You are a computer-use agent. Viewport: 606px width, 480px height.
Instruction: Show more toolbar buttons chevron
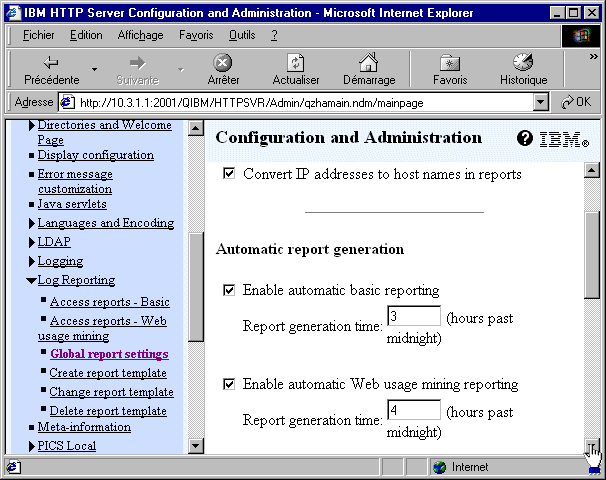(593, 57)
